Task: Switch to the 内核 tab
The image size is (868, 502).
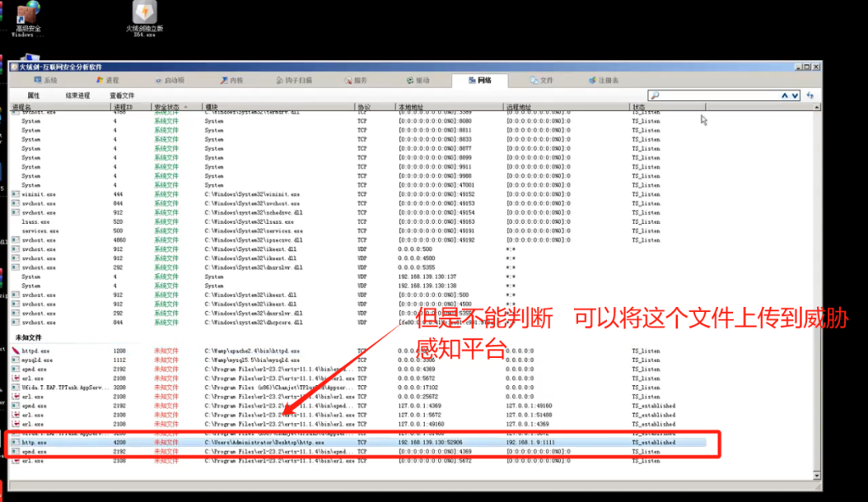Action: (232, 81)
